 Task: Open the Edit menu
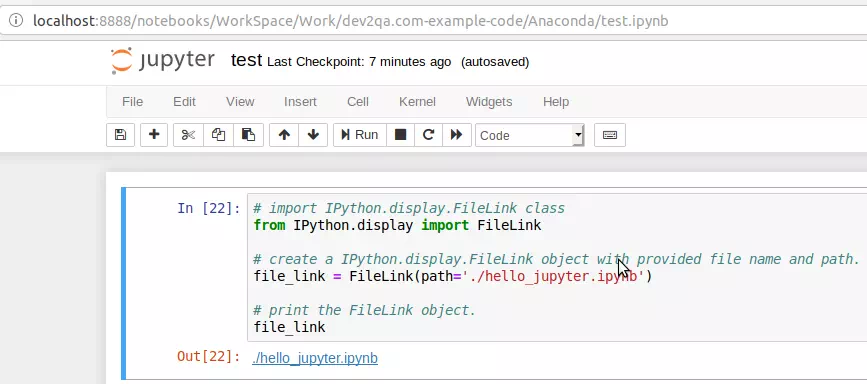pos(184,102)
